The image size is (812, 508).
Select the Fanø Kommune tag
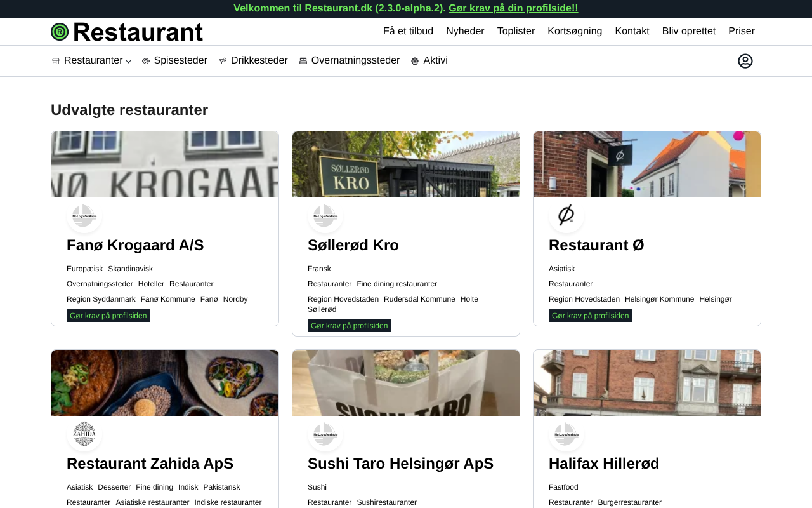pyautogui.click(x=168, y=299)
